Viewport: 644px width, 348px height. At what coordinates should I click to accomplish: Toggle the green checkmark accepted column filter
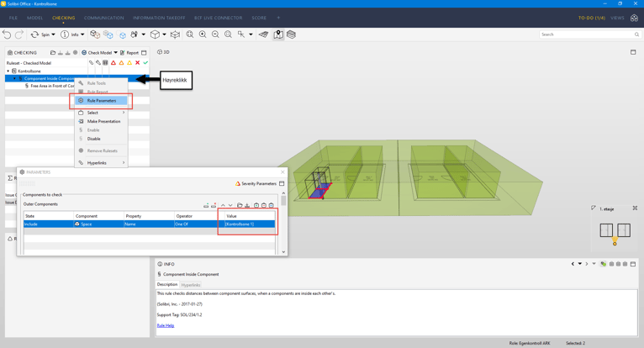(x=145, y=63)
